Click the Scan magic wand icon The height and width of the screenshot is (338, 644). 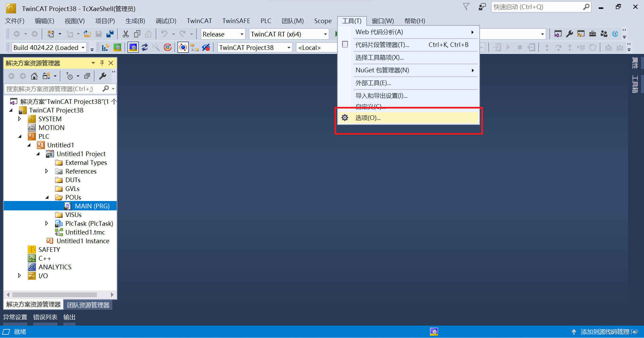(x=156, y=48)
